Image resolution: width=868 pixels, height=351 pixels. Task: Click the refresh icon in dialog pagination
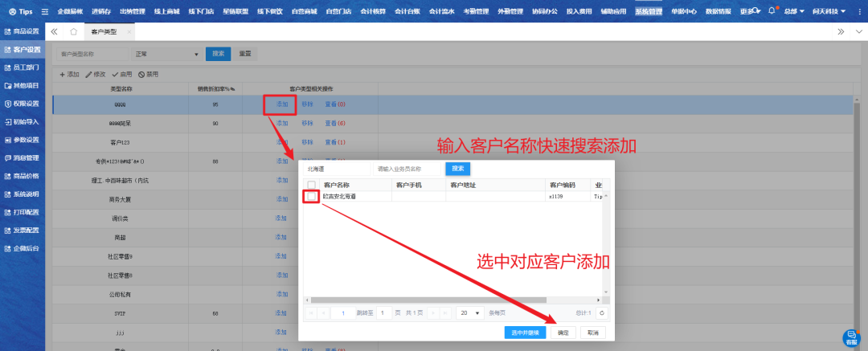pos(601,312)
